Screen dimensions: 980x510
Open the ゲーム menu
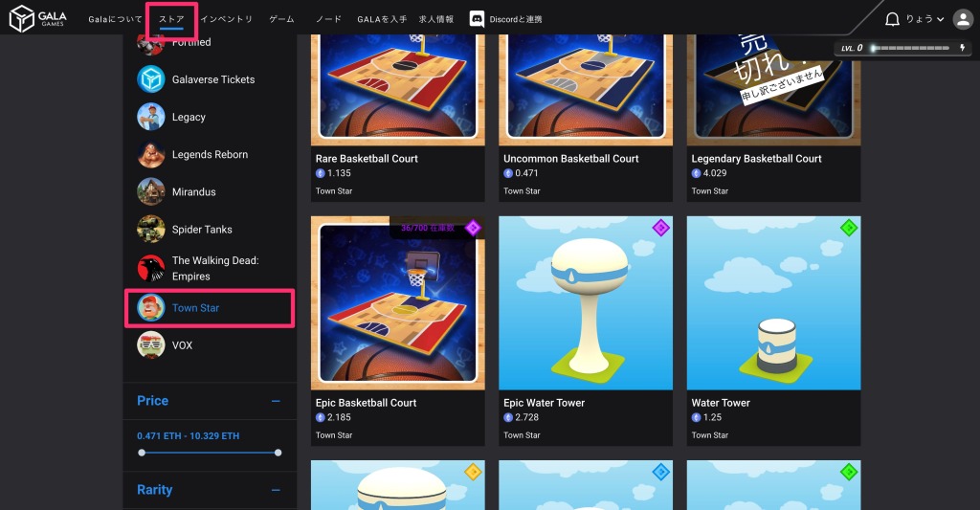click(x=281, y=19)
